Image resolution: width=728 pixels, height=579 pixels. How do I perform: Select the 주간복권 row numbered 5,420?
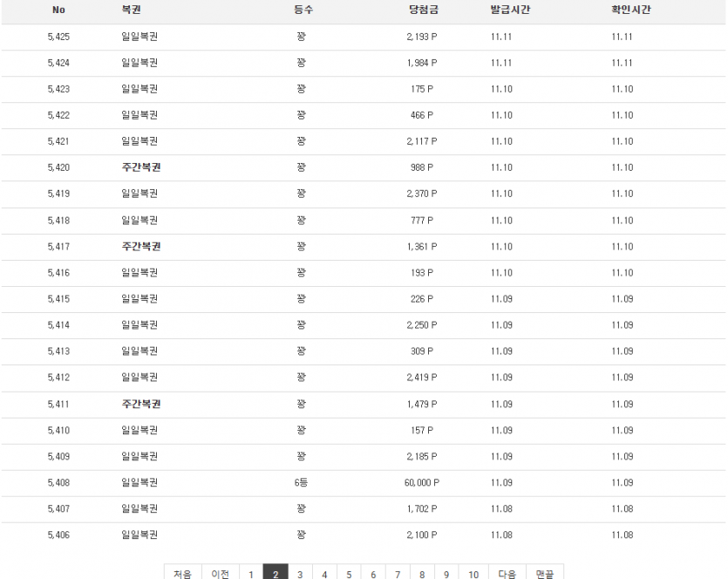tap(364, 167)
